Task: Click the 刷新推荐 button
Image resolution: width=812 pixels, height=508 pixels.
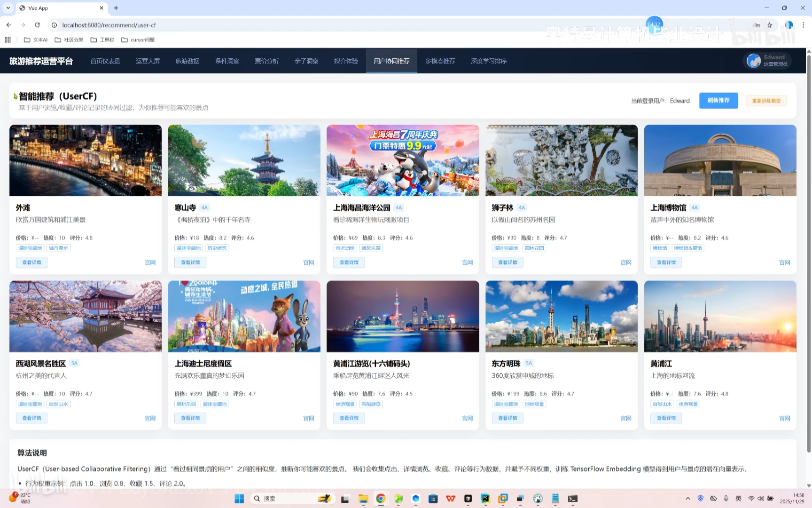Action: 718,101
